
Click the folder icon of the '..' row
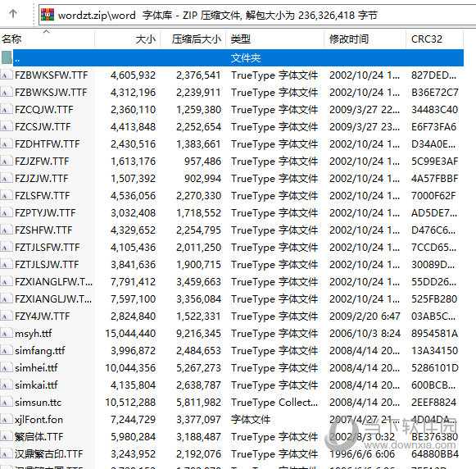[x=7, y=57]
